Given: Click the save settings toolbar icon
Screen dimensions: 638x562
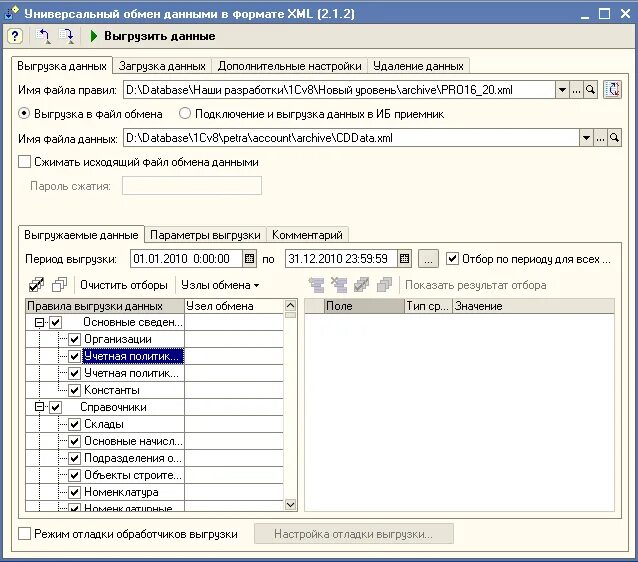Looking at the screenshot, I should tap(66, 36).
